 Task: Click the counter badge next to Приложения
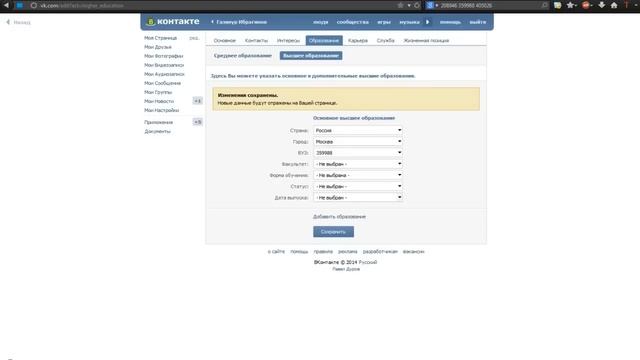pyautogui.click(x=198, y=122)
